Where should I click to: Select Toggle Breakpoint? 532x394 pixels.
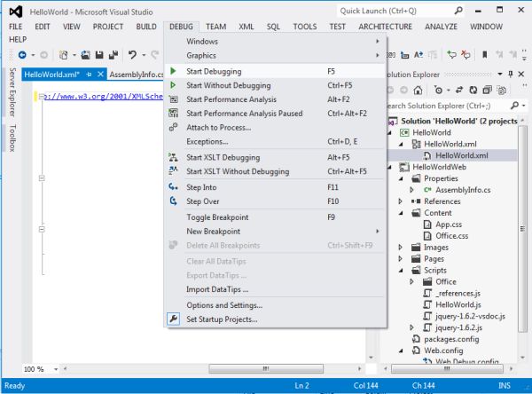(x=275, y=217)
